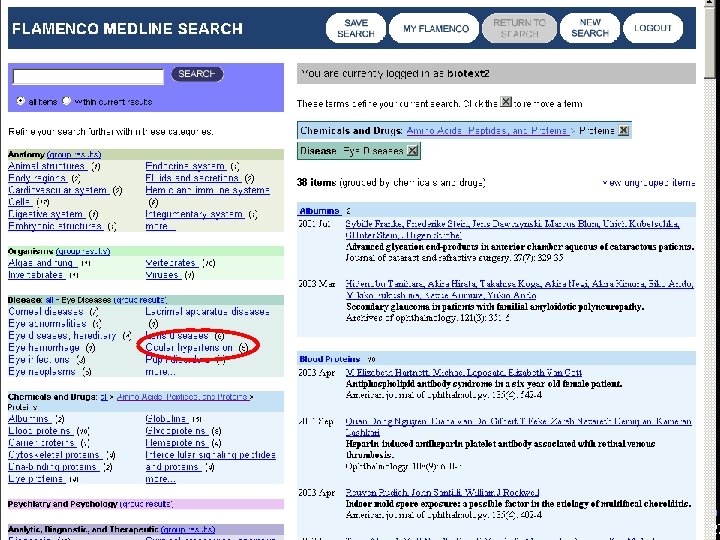Refine by Eye infections
Viewport: 720px width, 540px height.
point(39,359)
